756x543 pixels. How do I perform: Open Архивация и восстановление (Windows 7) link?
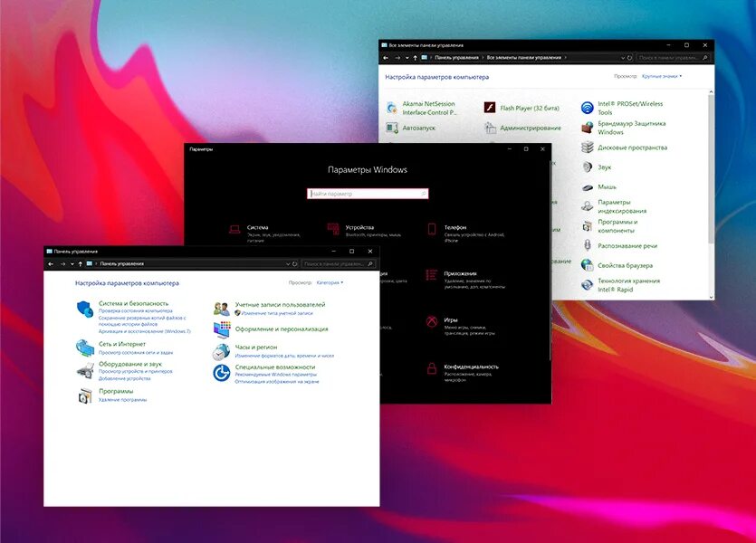[145, 331]
